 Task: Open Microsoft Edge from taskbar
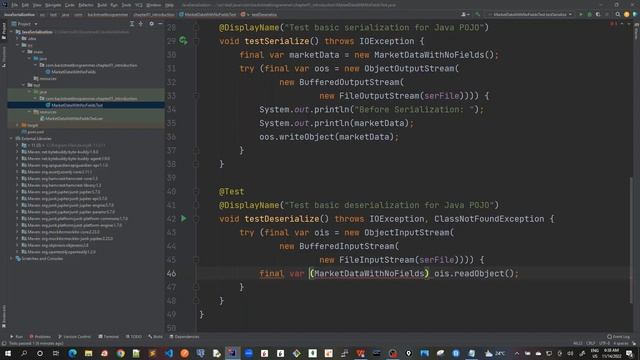(73, 353)
